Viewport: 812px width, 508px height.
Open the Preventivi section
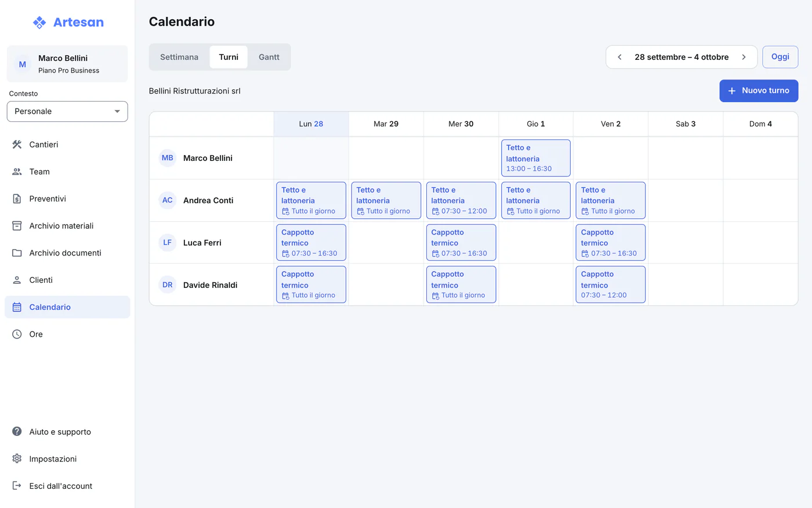(67, 199)
